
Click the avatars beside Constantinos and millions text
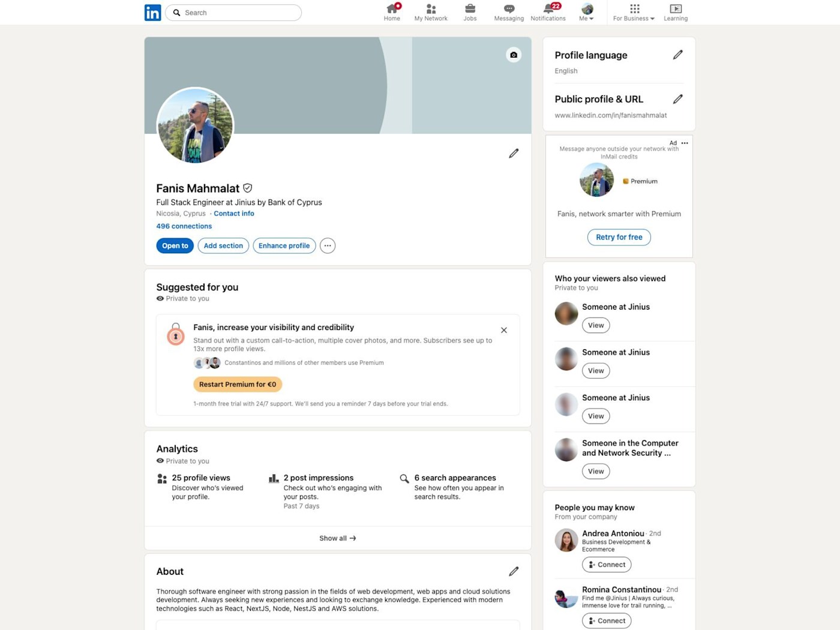208,363
